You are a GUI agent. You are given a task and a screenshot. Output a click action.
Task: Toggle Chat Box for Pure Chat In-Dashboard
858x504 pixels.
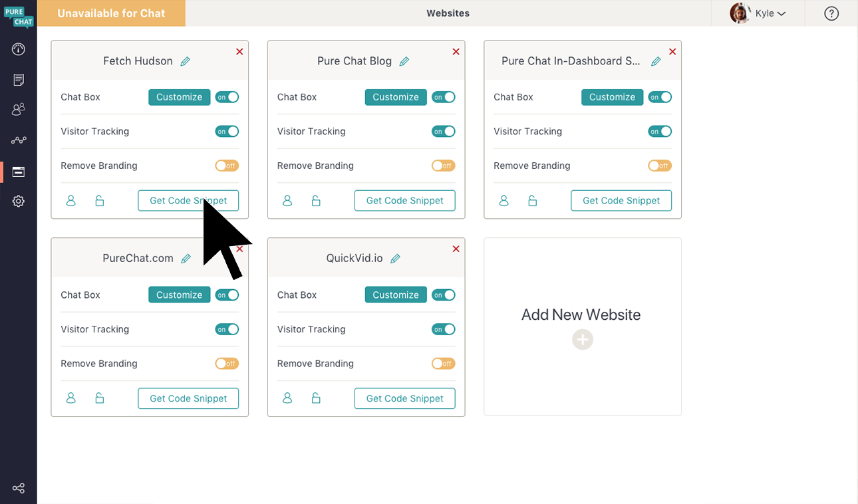coord(660,97)
